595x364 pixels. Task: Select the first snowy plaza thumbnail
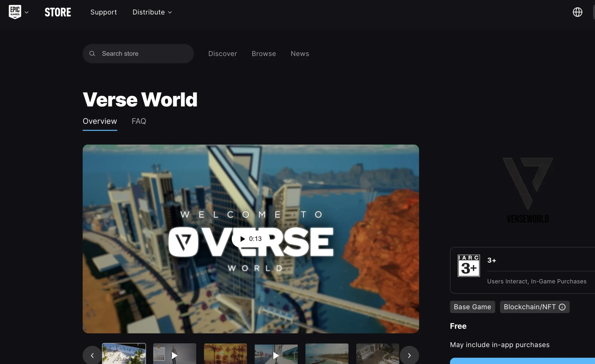124,354
